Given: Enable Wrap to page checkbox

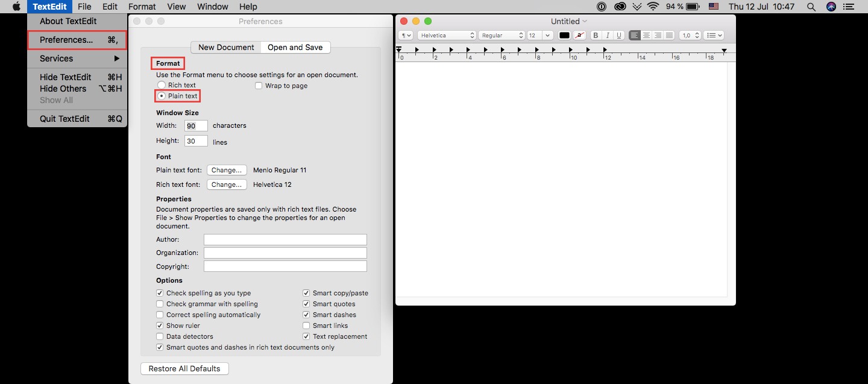Looking at the screenshot, I should click(259, 86).
